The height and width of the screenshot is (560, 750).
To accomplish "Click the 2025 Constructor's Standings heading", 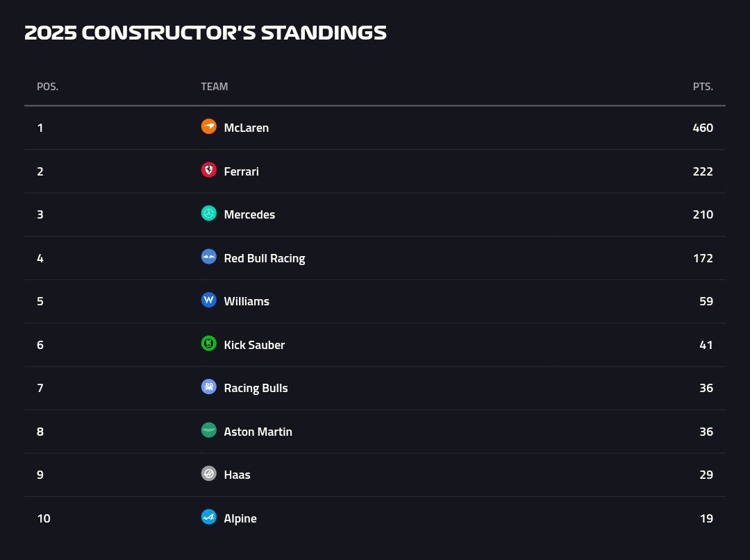I will coord(205,33).
